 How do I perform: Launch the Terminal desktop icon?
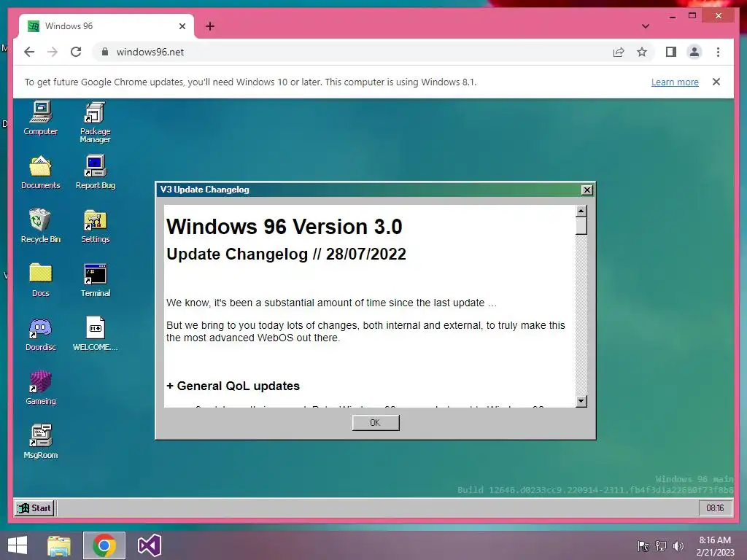point(96,279)
